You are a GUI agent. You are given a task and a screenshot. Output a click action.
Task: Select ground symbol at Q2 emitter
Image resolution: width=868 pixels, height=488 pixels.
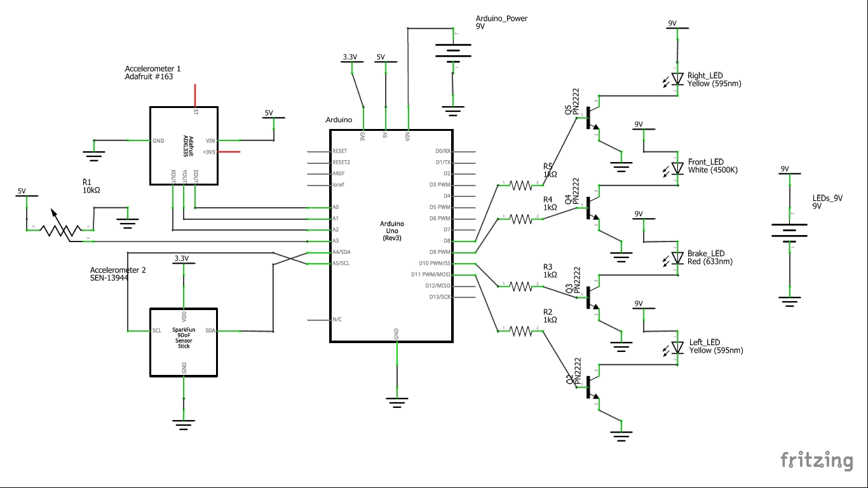(621, 437)
